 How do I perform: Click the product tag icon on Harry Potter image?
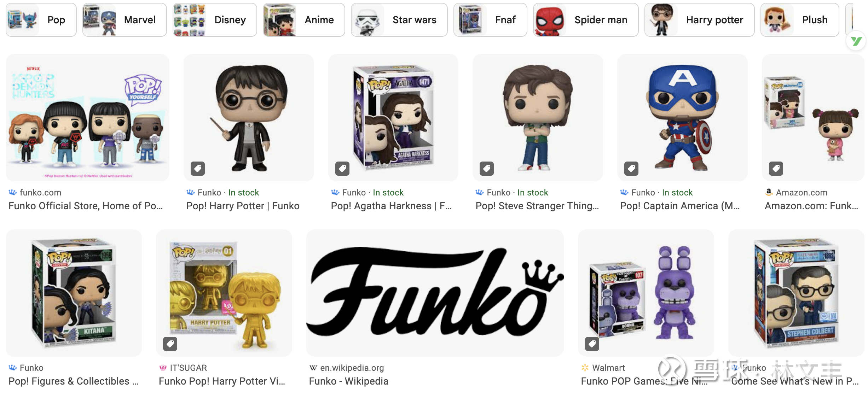pyautogui.click(x=198, y=169)
